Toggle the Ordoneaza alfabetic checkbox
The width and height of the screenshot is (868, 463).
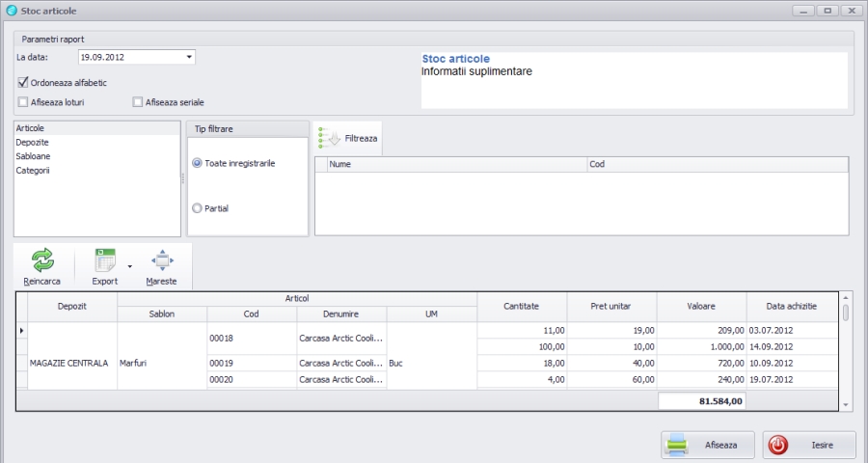23,83
